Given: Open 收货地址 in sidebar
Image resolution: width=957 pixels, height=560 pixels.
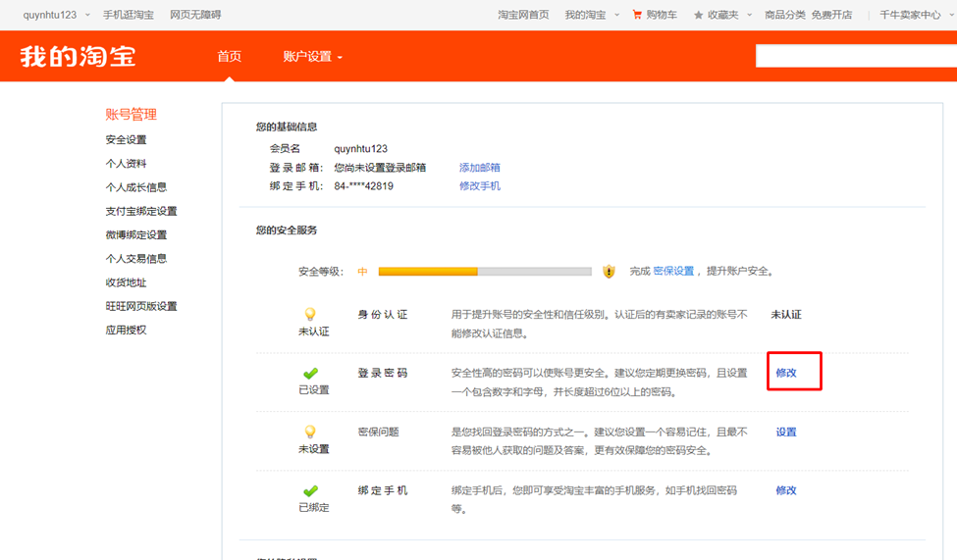Looking at the screenshot, I should [x=126, y=282].
